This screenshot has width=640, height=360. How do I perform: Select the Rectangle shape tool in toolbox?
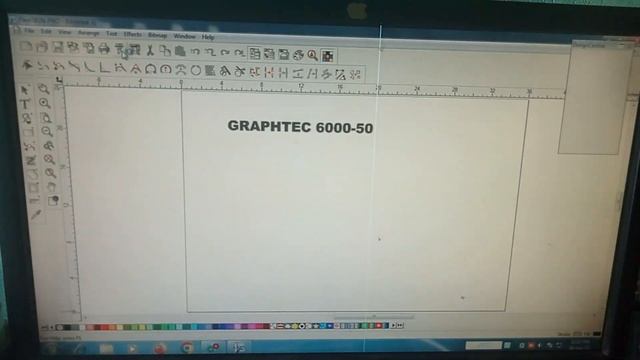point(28,132)
